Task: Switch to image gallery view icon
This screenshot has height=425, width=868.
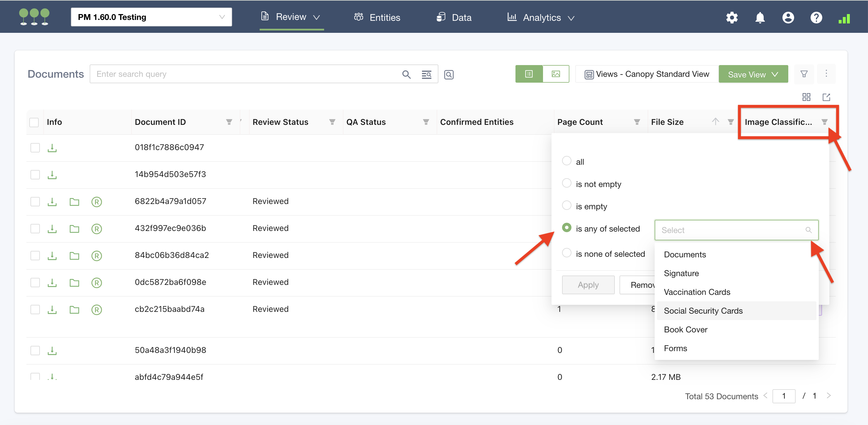Action: (556, 74)
